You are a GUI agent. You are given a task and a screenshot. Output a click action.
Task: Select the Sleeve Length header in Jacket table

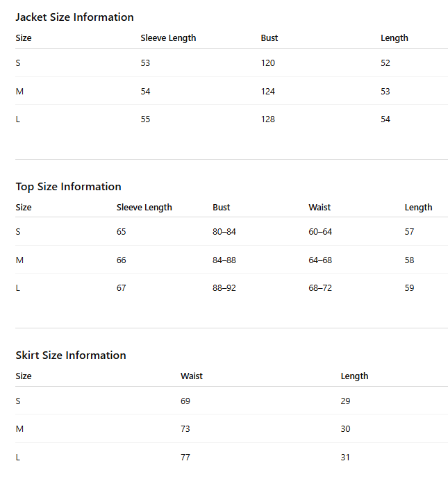[x=168, y=38]
